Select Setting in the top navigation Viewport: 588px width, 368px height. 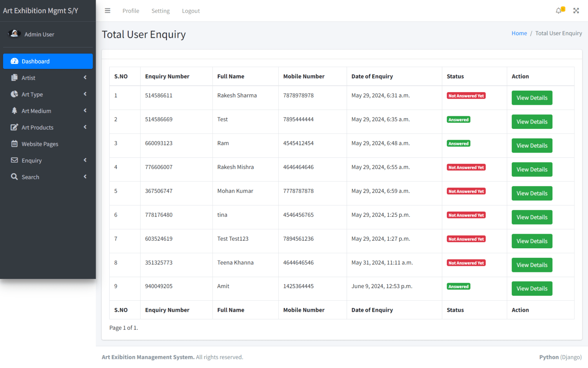pyautogui.click(x=160, y=11)
